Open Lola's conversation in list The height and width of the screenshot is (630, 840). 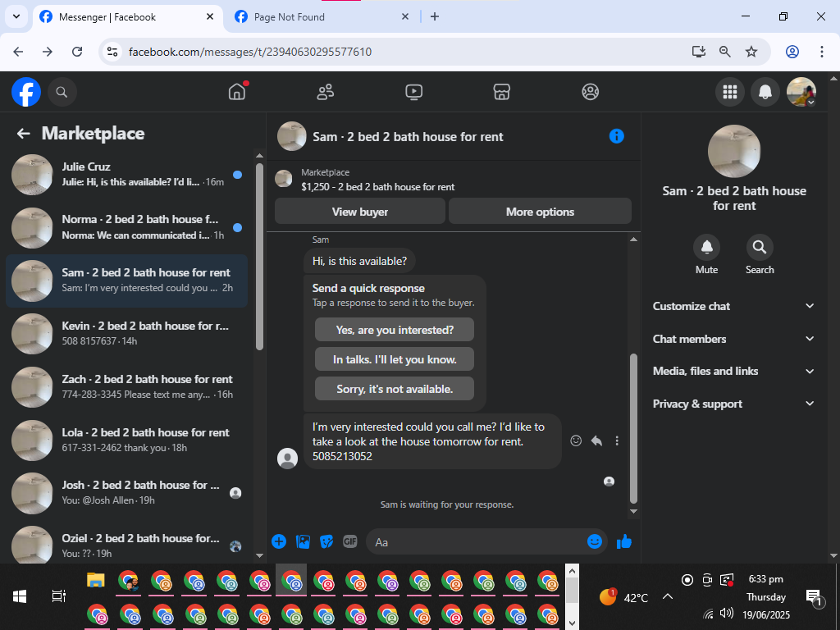pos(126,440)
